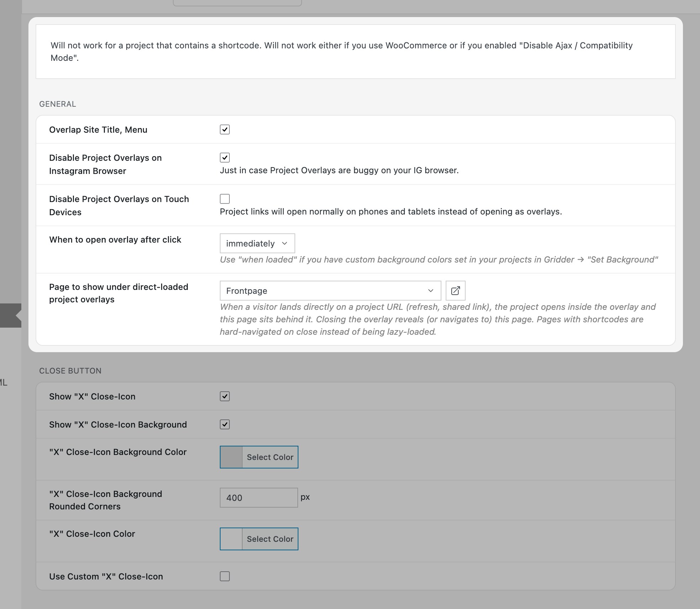Click '"X" Close-Icon Background Rounded Corners' label
The image size is (700, 609).
tap(106, 500)
